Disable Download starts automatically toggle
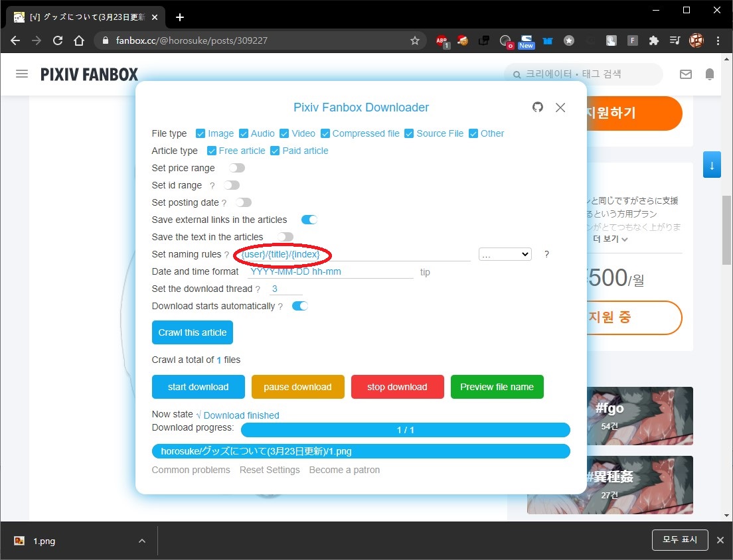The image size is (733, 560). pos(300,306)
